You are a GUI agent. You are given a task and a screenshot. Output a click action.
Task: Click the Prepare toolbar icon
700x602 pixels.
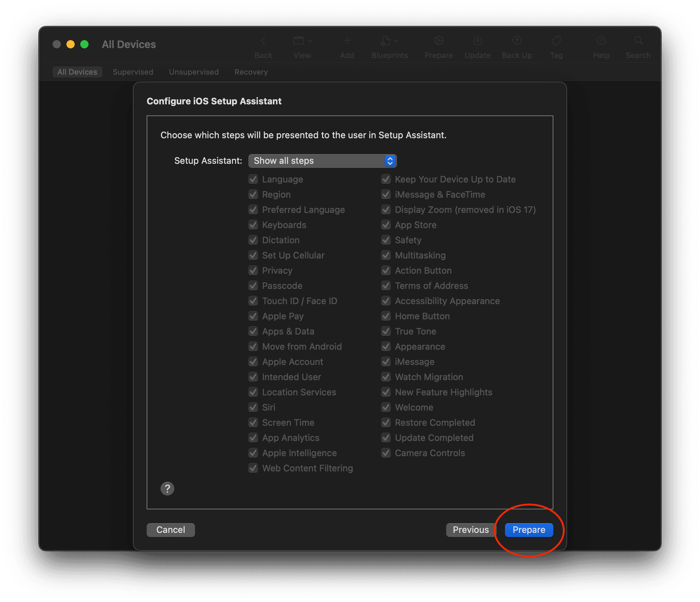439,41
